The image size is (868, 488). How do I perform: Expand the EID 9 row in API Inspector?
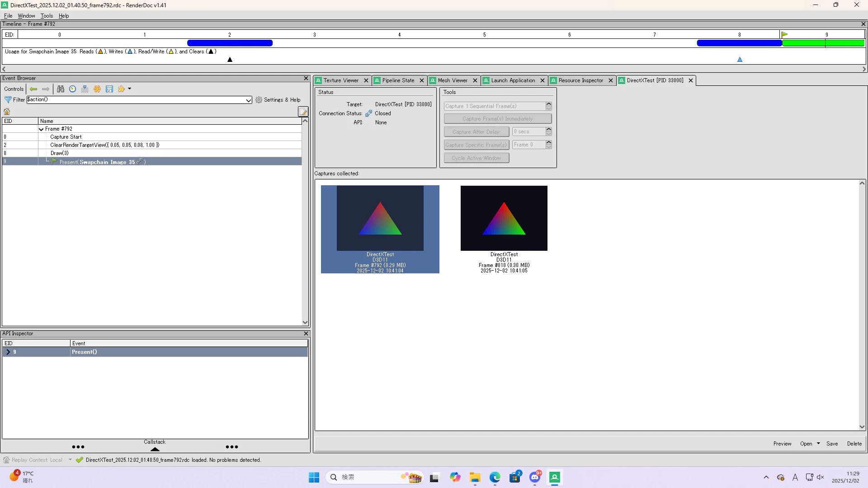pyautogui.click(x=8, y=352)
